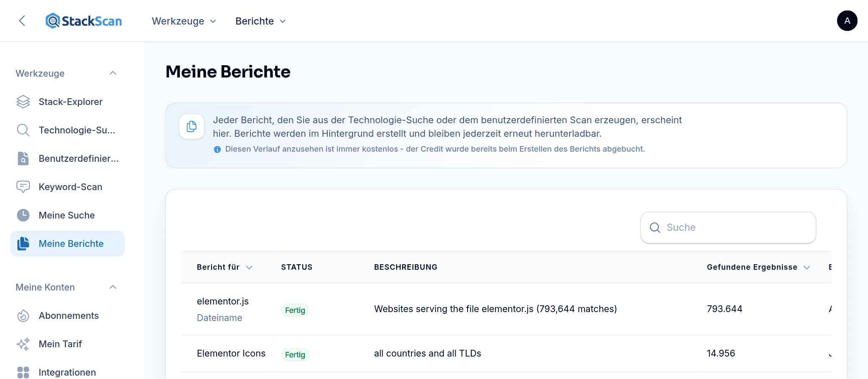
Task: Click the copy icon in info banner
Action: point(192,126)
